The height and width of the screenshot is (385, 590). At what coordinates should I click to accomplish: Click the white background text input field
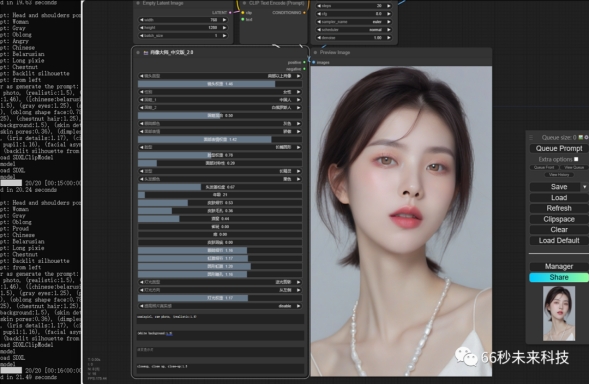click(x=220, y=336)
